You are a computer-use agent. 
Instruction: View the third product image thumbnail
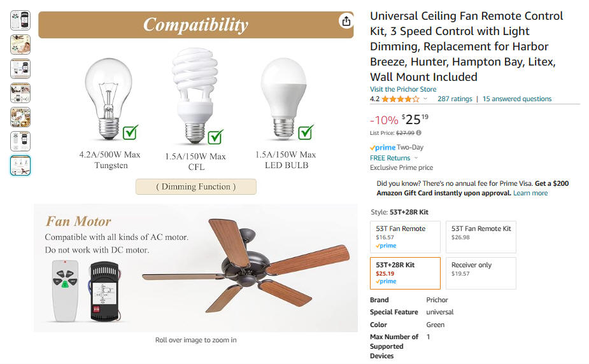(x=20, y=69)
